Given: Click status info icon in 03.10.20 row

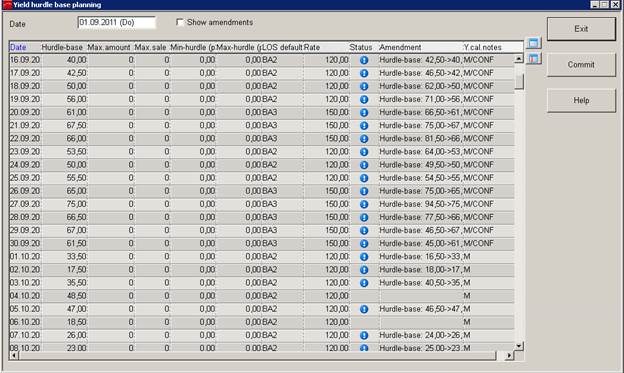Looking at the screenshot, I should click(364, 283).
